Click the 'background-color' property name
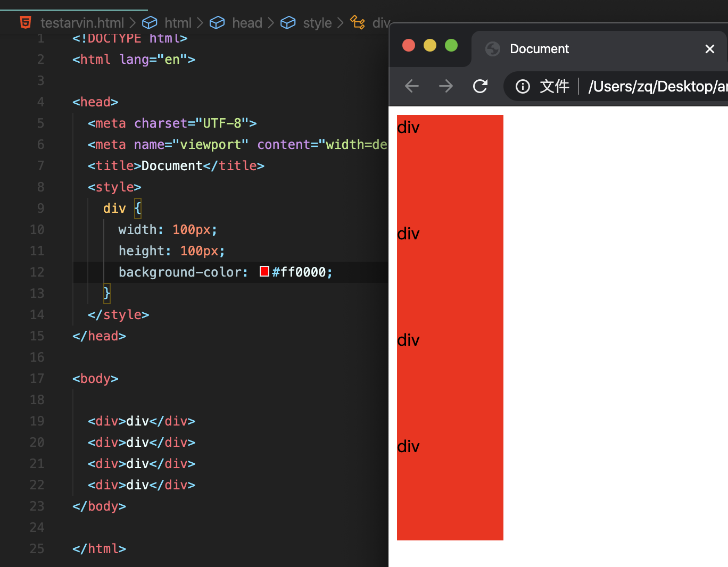Image resolution: width=728 pixels, height=567 pixels. click(x=180, y=272)
